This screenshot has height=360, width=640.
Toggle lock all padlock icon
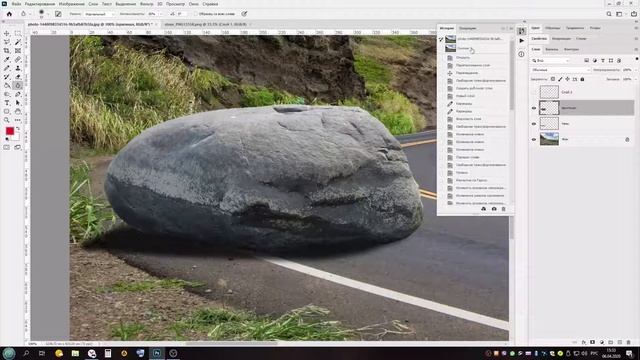click(582, 79)
